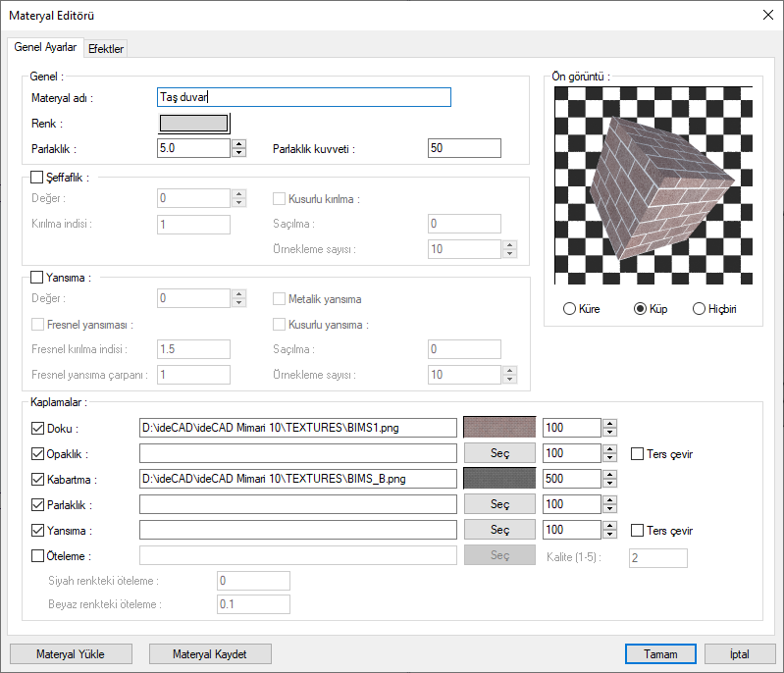Close the Materyal Editörü dialog window
Viewport: 784px width, 673px height.
click(x=766, y=14)
